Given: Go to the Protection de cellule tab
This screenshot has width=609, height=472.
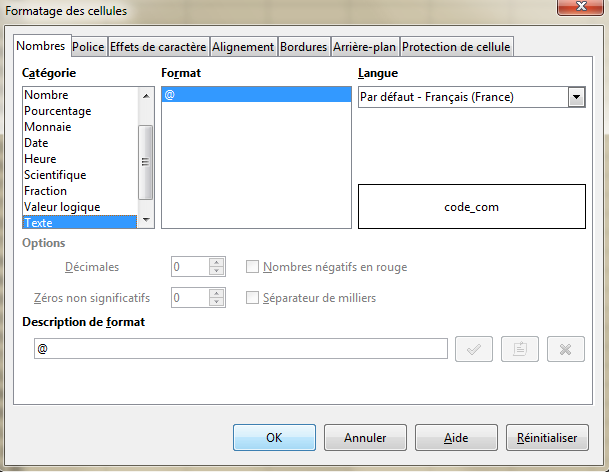Looking at the screenshot, I should [456, 47].
